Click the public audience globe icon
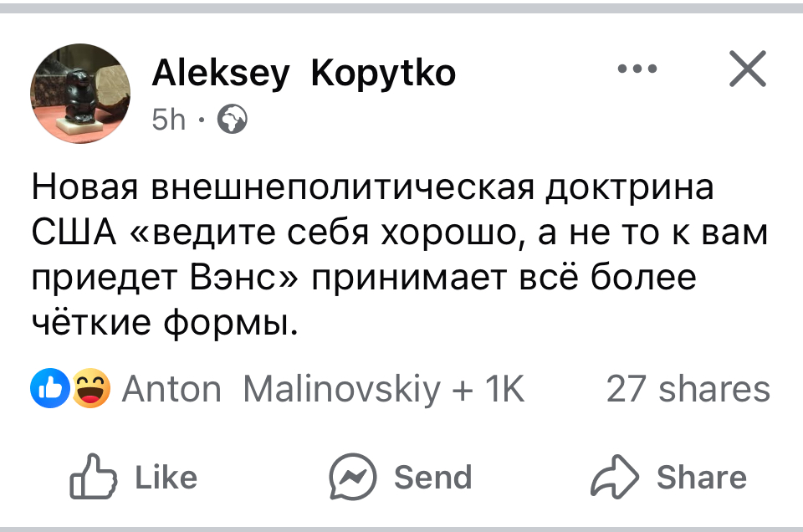803x532 pixels. [232, 120]
